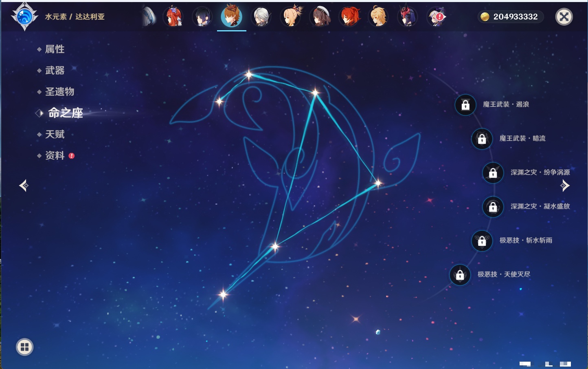
Task: Select locked constellation 深渊之灾·纷争涡源
Action: tap(493, 172)
